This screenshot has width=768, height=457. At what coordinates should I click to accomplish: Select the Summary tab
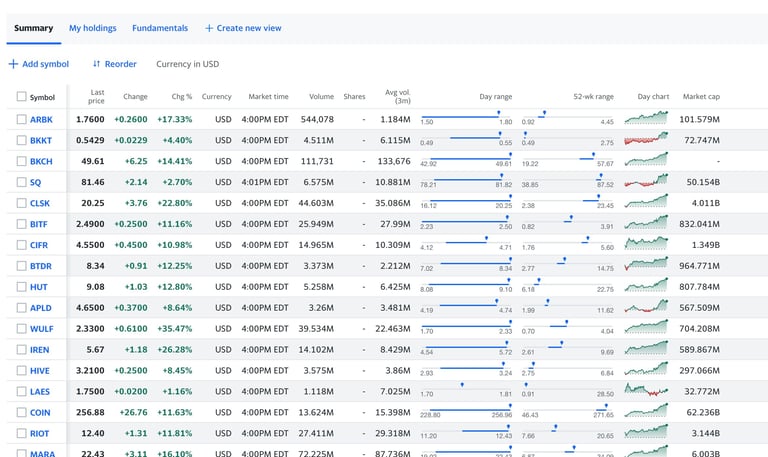(x=33, y=28)
